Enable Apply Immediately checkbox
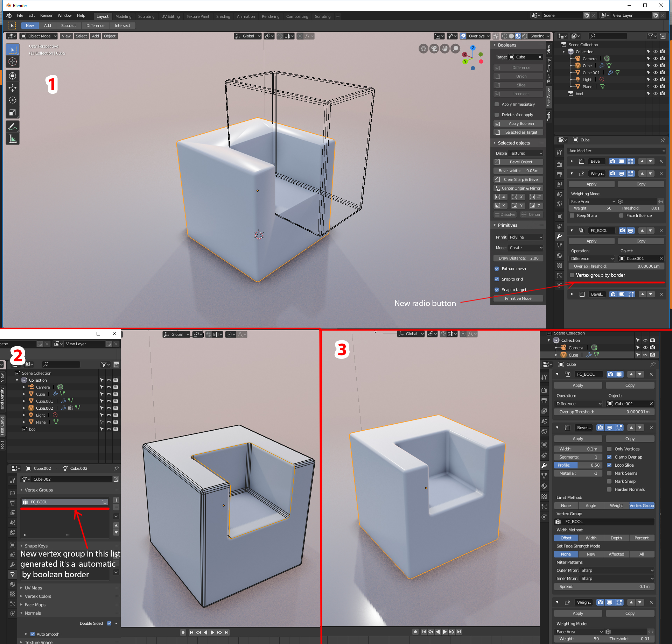Viewport: 672px width, 644px height. 497,104
